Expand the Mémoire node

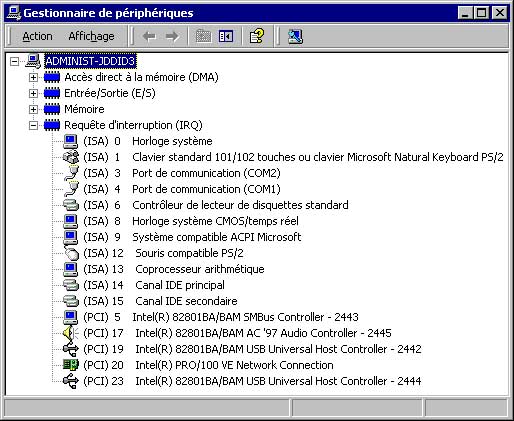(x=33, y=109)
